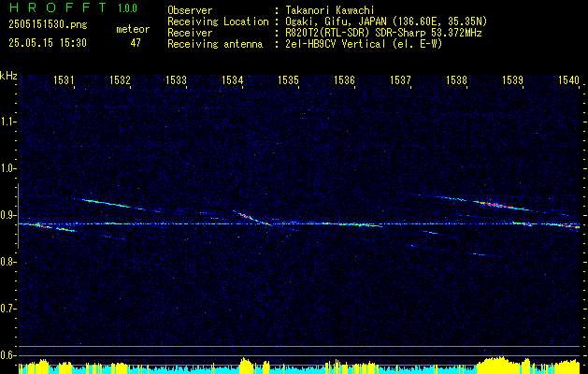The height and width of the screenshot is (374, 588).
Task: Click the date stamp 25.05.15 15:30
Action: point(48,43)
